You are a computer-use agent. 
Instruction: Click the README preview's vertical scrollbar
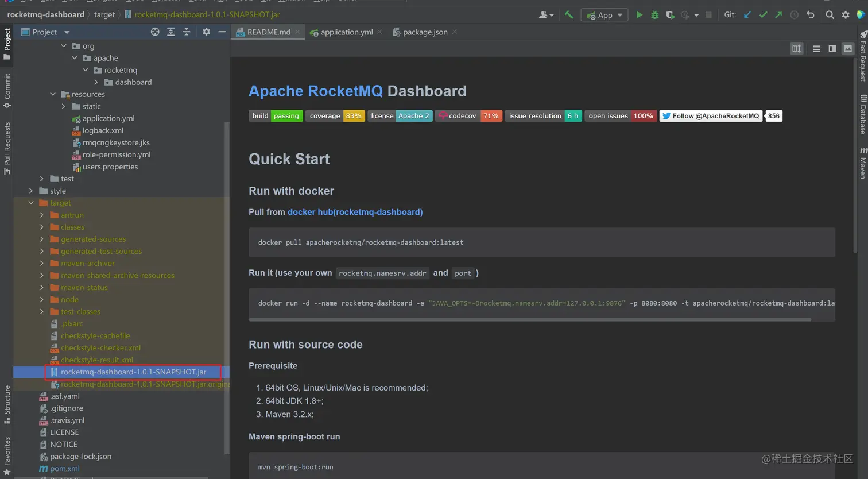[855, 155]
